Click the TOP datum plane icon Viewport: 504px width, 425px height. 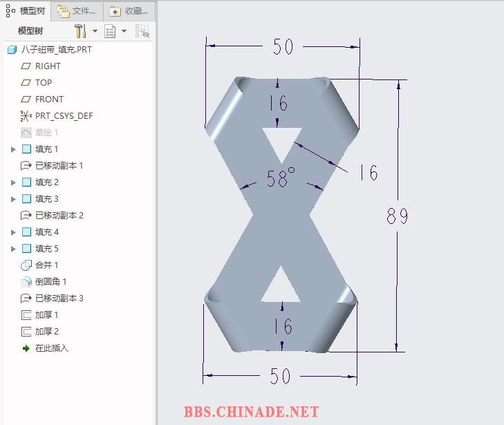[x=26, y=83]
